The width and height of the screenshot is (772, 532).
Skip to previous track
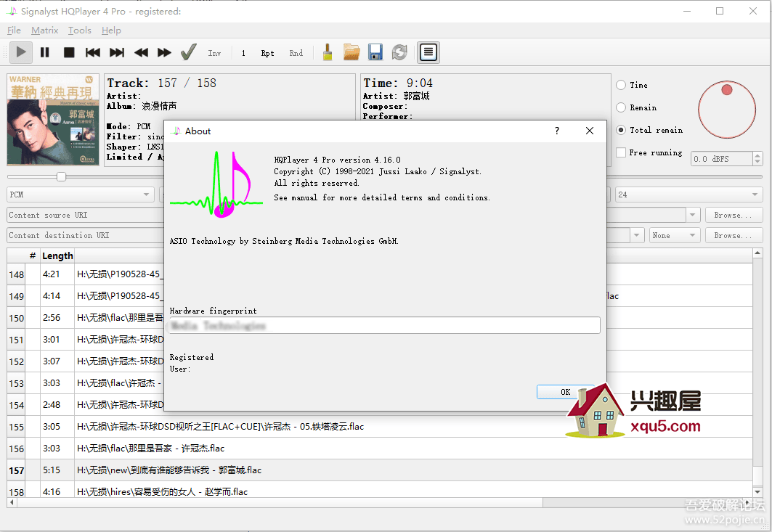tap(92, 52)
